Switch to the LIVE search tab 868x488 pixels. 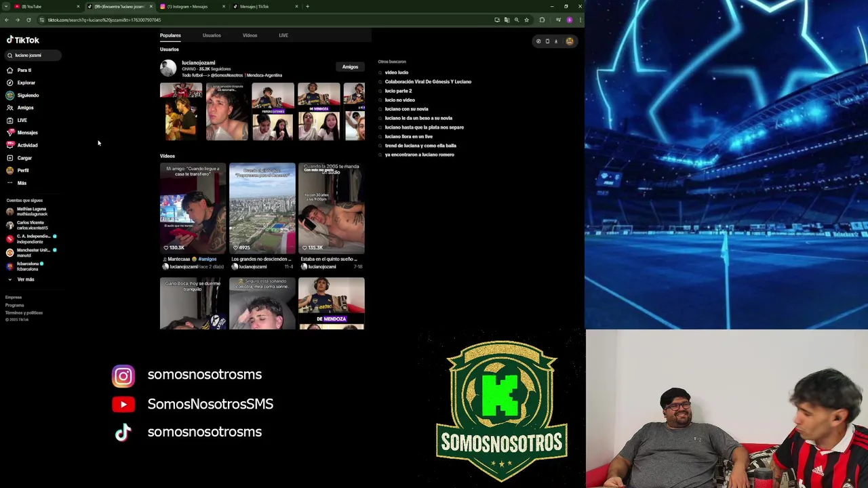(x=283, y=35)
